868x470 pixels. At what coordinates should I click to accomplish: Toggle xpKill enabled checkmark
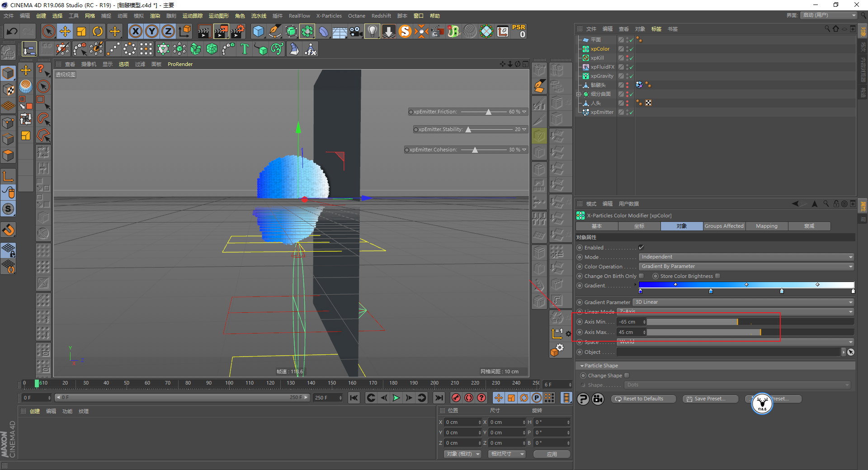[x=631, y=58]
